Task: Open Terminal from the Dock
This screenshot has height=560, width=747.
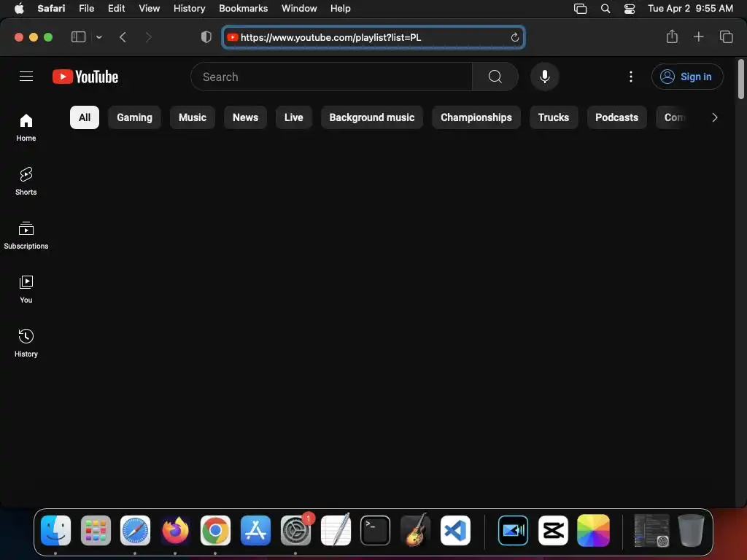Action: (376, 530)
